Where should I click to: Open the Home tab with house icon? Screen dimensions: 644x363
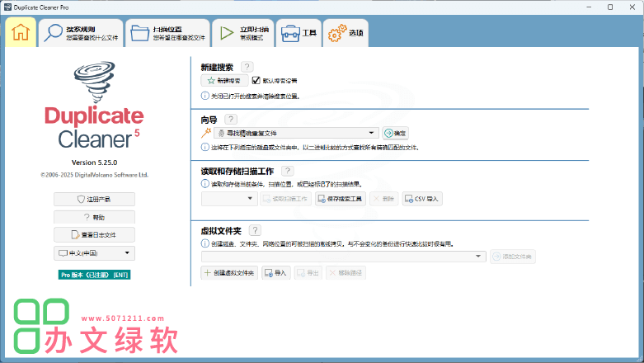[21, 33]
